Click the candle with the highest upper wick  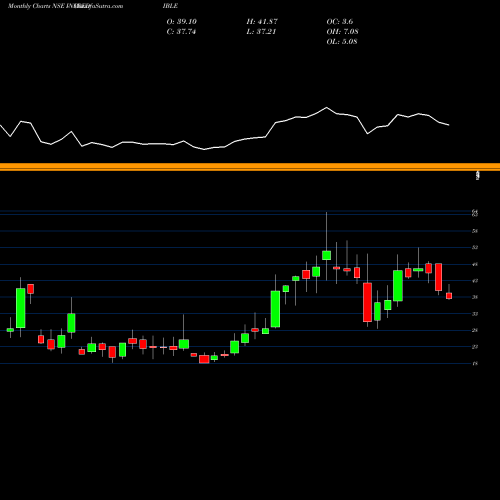(x=326, y=255)
